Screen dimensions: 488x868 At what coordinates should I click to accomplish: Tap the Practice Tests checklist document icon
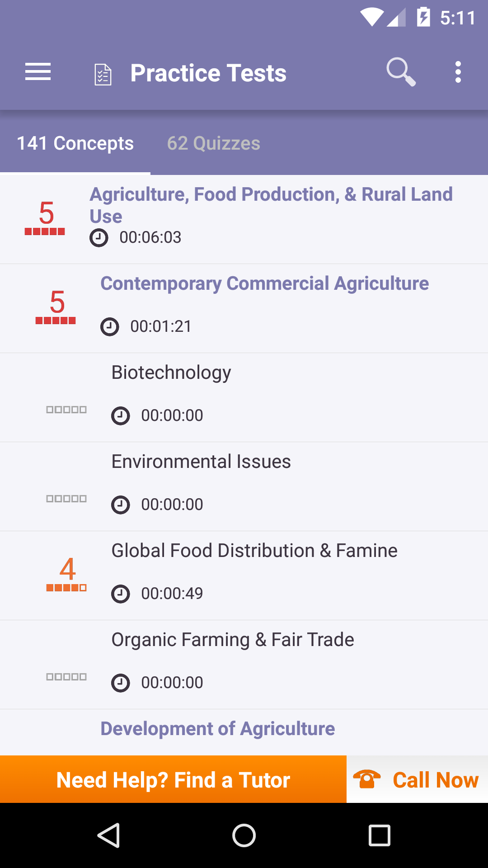(103, 75)
